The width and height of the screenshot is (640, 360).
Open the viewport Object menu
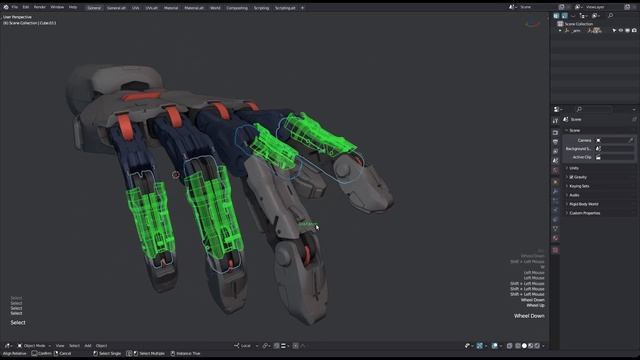(x=101, y=346)
